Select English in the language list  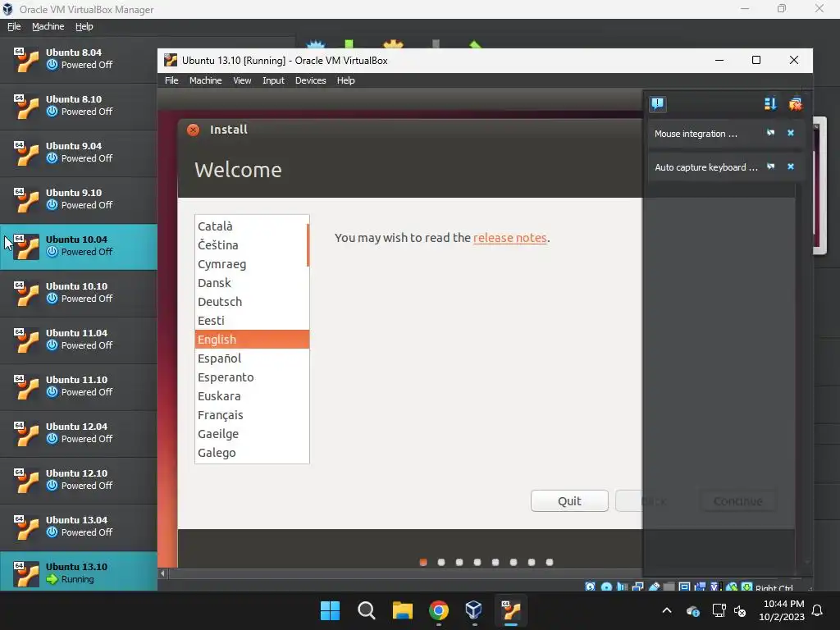(252, 339)
